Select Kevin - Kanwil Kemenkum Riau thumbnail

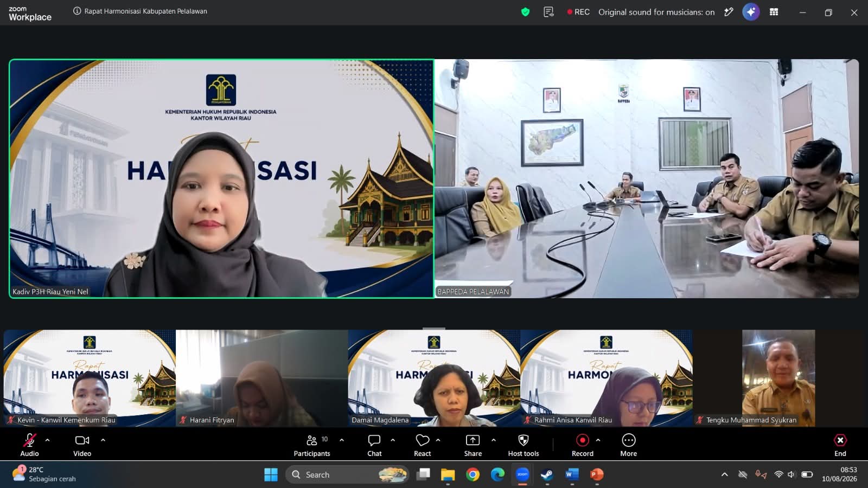point(90,378)
